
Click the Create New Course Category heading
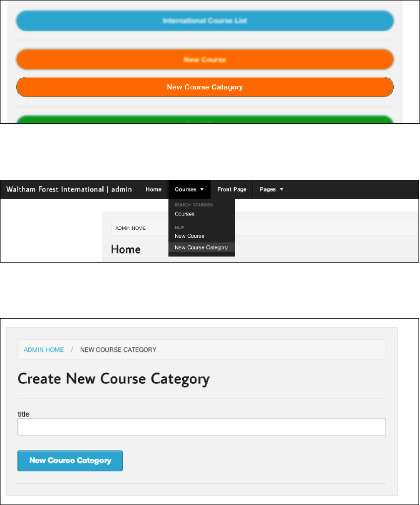(x=114, y=379)
